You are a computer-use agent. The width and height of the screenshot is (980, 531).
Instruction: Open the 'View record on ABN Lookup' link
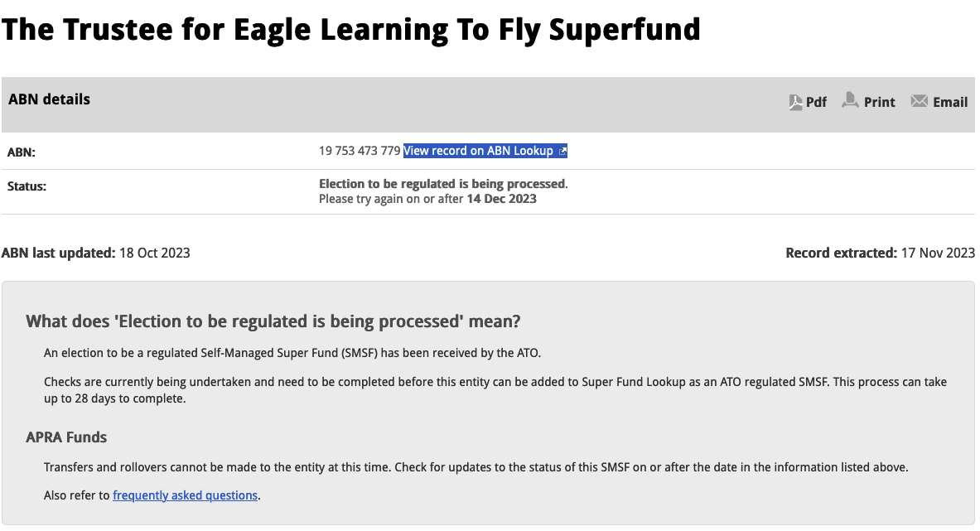click(x=478, y=151)
